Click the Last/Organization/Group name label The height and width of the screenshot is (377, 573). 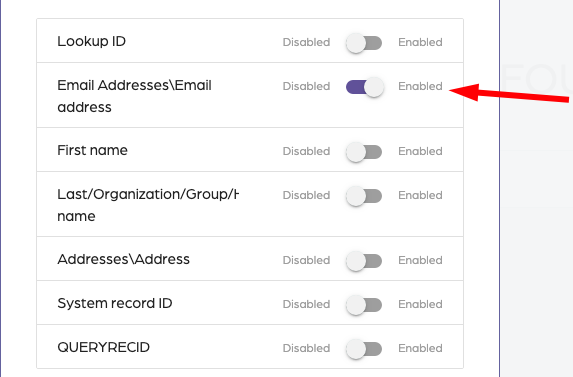click(x=148, y=205)
